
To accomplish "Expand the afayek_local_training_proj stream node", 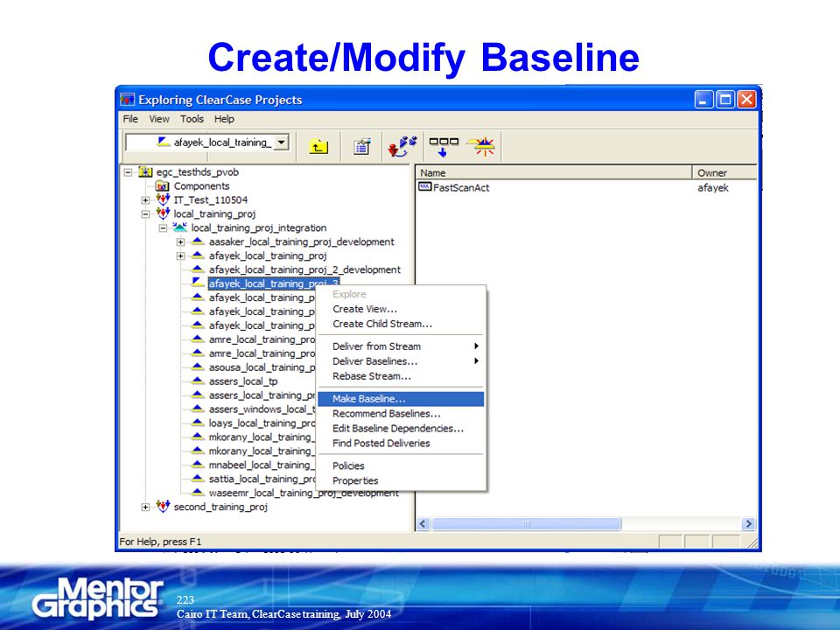I will (180, 256).
